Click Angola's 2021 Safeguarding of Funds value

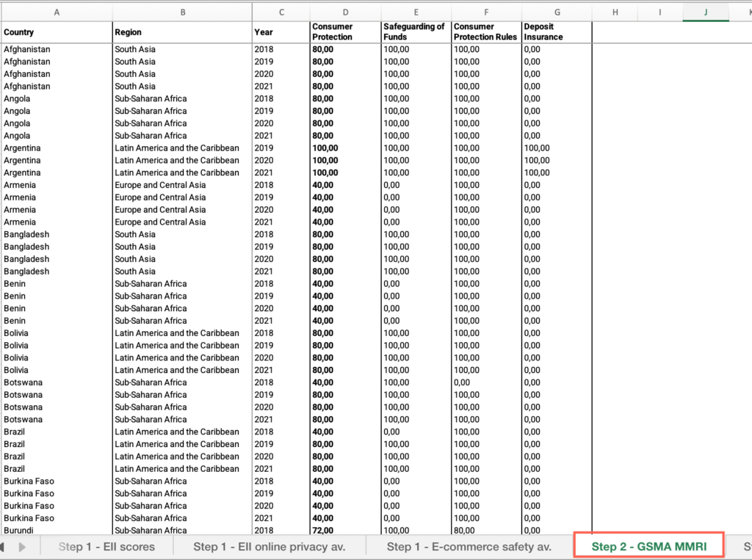pyautogui.click(x=416, y=136)
